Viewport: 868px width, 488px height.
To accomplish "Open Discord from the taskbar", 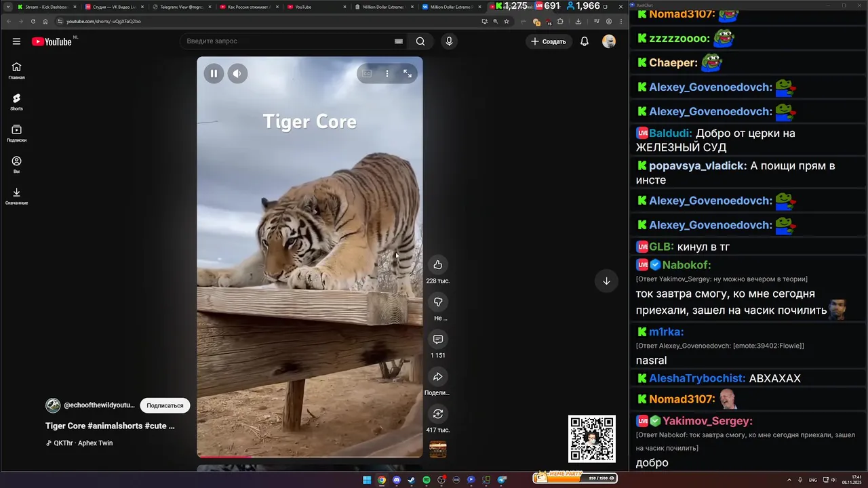I will click(397, 480).
